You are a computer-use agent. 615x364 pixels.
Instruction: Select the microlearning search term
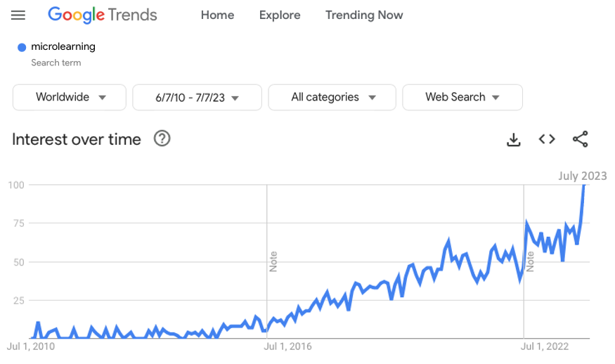[x=63, y=46]
